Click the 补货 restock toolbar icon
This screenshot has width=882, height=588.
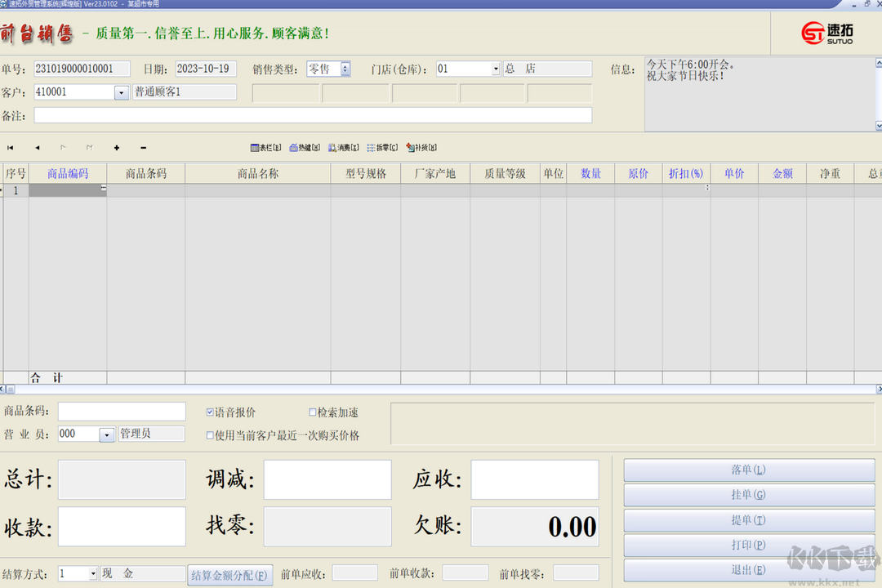[421, 148]
